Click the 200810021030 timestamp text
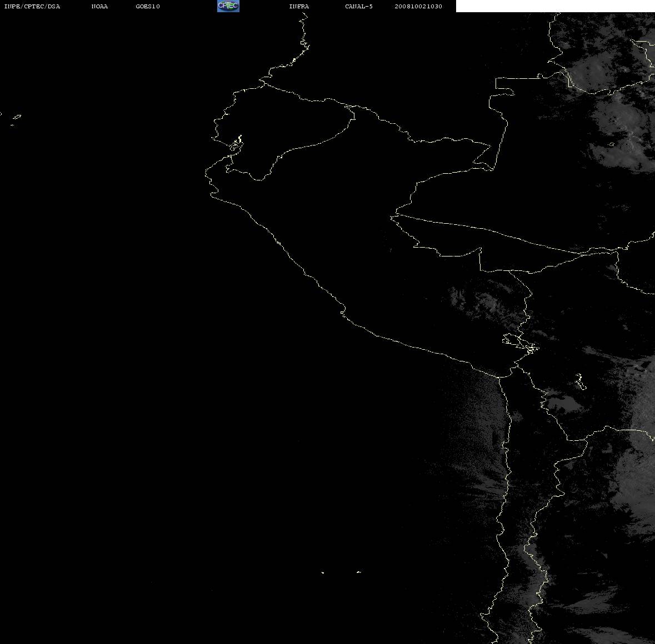The image size is (655, 644). pyautogui.click(x=418, y=6)
